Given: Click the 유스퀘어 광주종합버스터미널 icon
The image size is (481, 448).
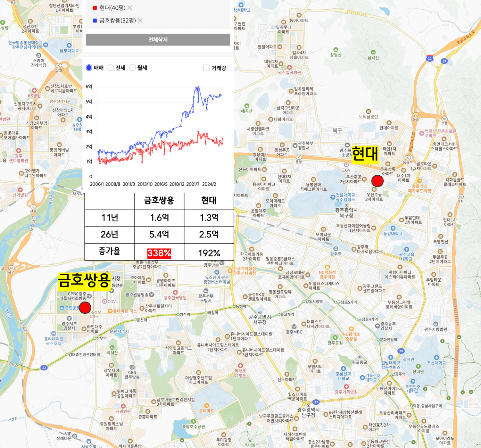Looking at the screenshot, I should coord(217,272).
